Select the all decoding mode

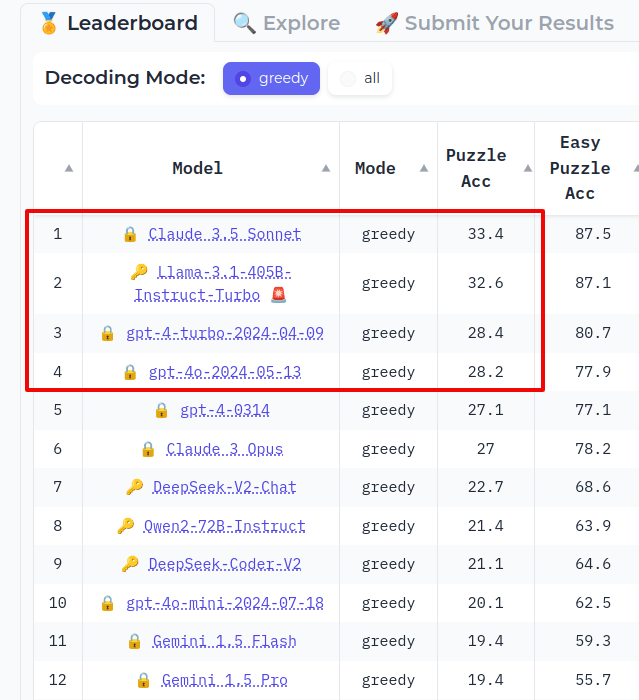point(360,79)
